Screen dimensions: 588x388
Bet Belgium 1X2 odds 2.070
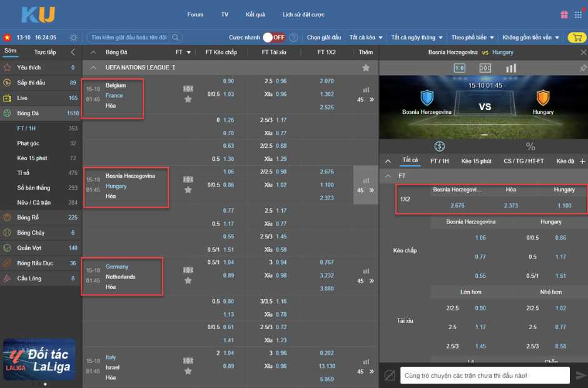point(327,81)
